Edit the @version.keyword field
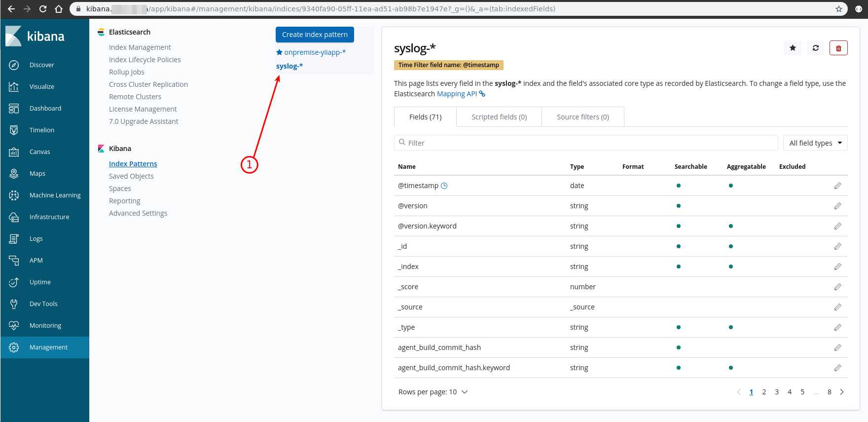The image size is (868, 422). (837, 226)
